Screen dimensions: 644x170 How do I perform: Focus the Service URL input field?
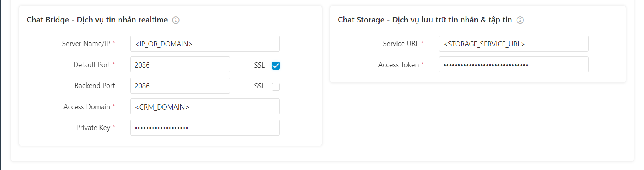pyautogui.click(x=513, y=44)
